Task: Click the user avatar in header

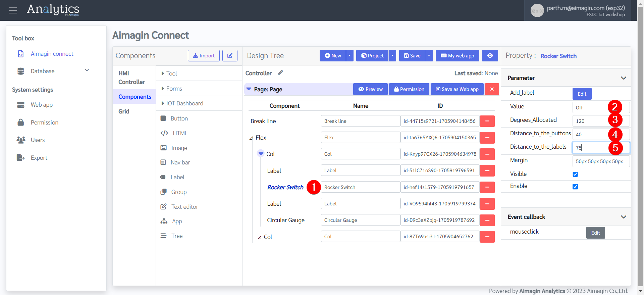Action: pyautogui.click(x=537, y=11)
